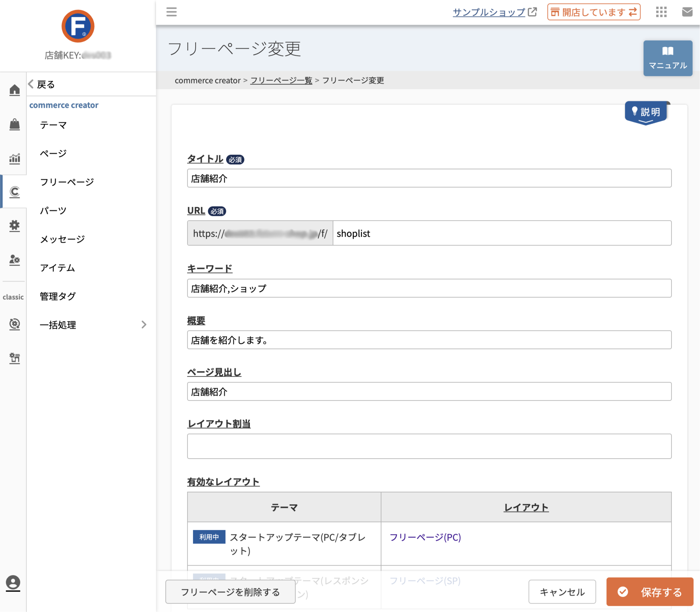The image size is (700, 612).
Task: Go back with 戻る
Action: click(41, 84)
